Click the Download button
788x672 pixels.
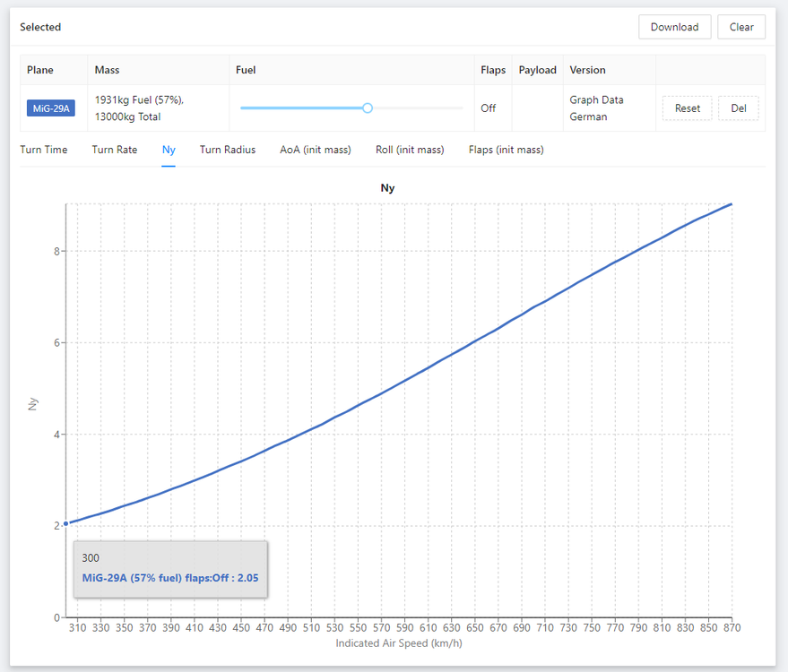point(674,27)
